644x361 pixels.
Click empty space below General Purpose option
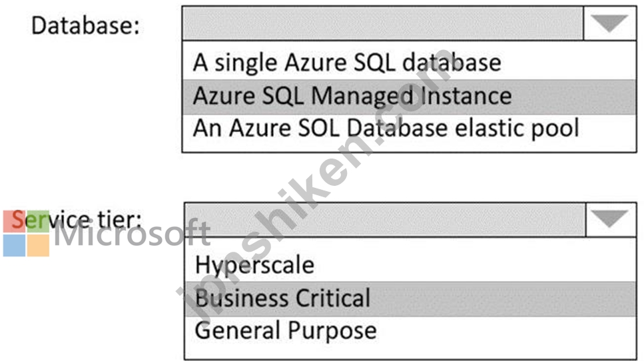(x=410, y=352)
